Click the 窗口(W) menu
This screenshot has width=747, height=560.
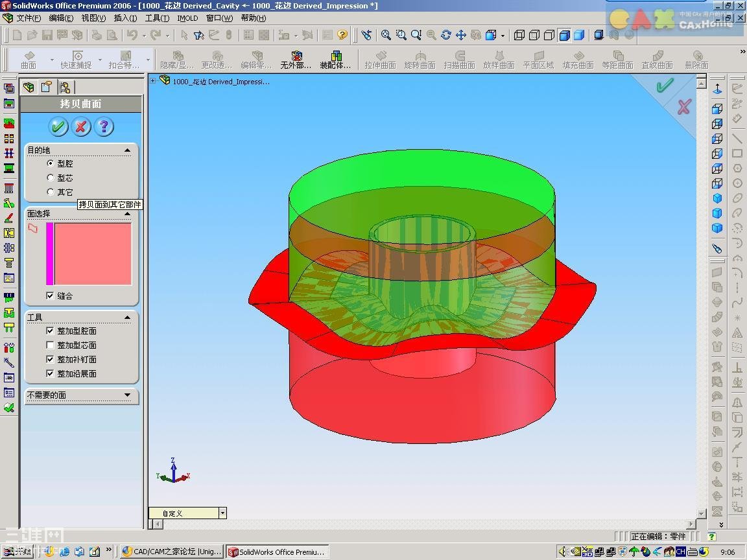pos(220,18)
